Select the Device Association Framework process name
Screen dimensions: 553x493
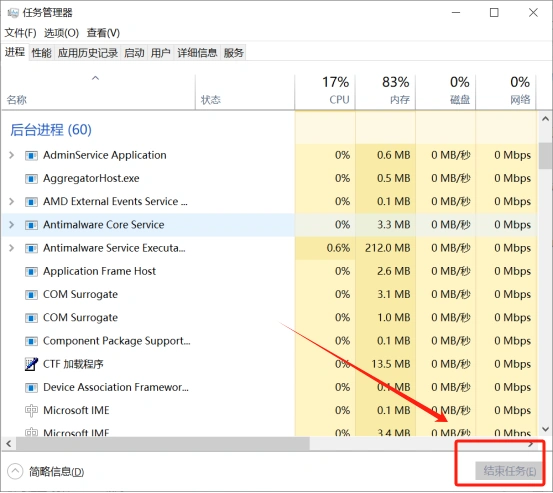116,387
